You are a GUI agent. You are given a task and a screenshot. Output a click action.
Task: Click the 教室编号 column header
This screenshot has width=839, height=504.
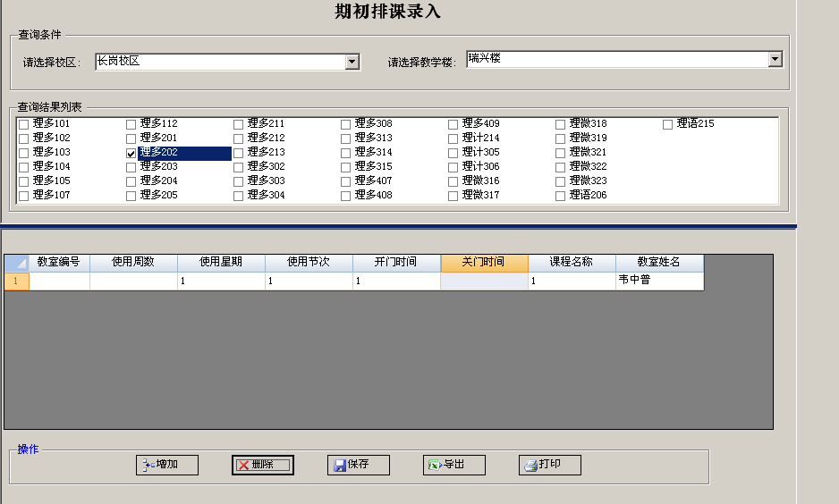[x=59, y=263]
